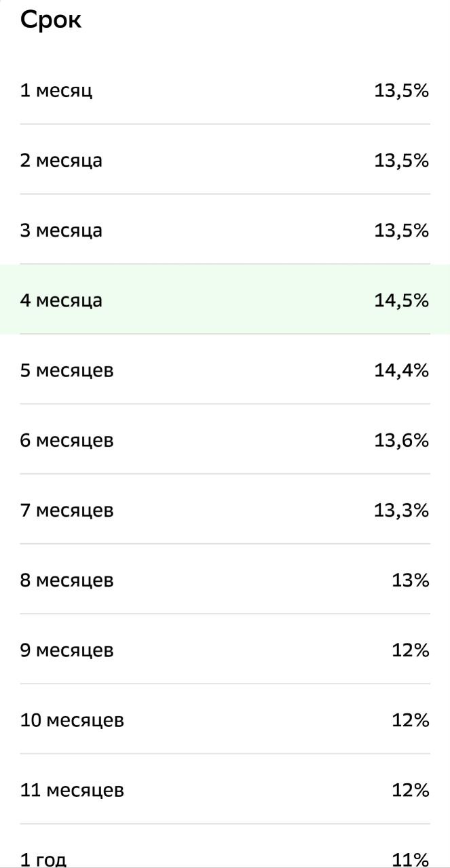Click the 13,6% rate for 6 месяцев
450x868 pixels.
pyautogui.click(x=402, y=440)
